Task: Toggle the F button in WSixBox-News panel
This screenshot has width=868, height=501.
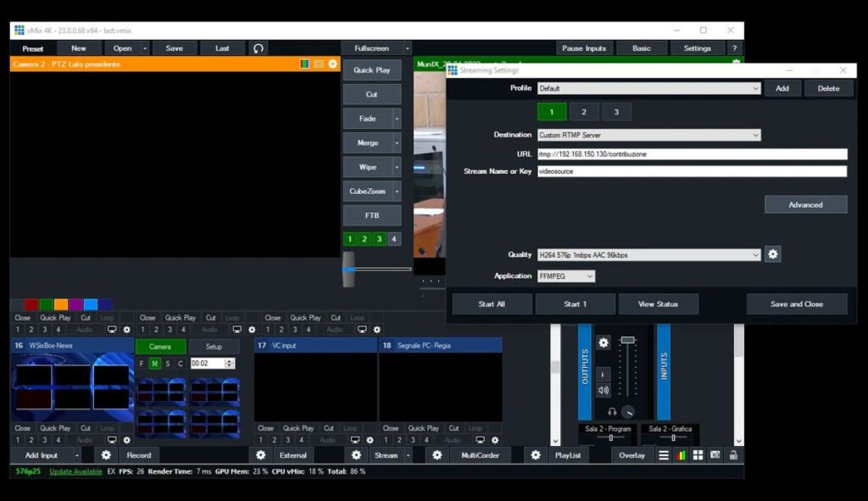Action: [x=142, y=364]
